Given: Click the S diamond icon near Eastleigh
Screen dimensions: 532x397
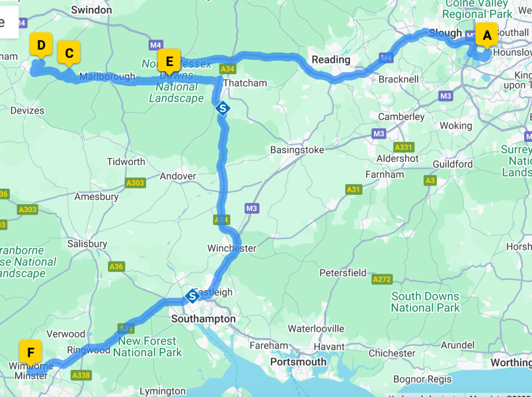Looking at the screenshot, I should tap(192, 296).
